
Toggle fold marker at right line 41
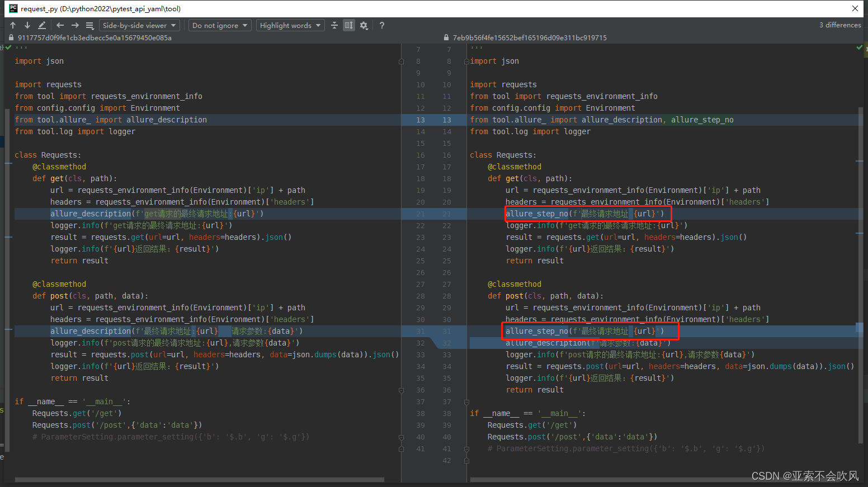point(466,448)
